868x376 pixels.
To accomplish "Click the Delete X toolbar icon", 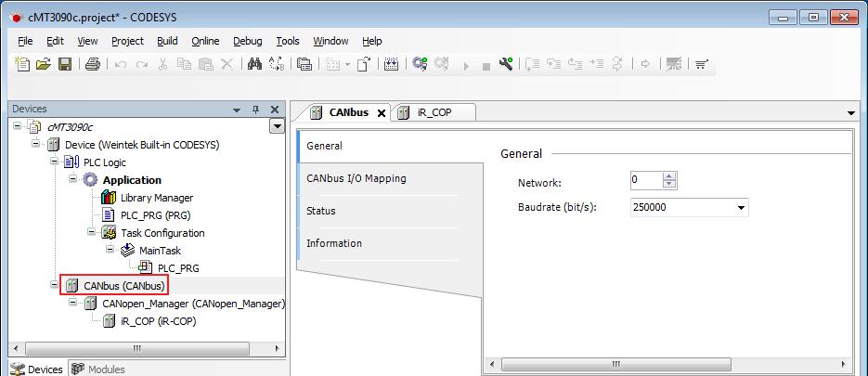I will (x=227, y=64).
